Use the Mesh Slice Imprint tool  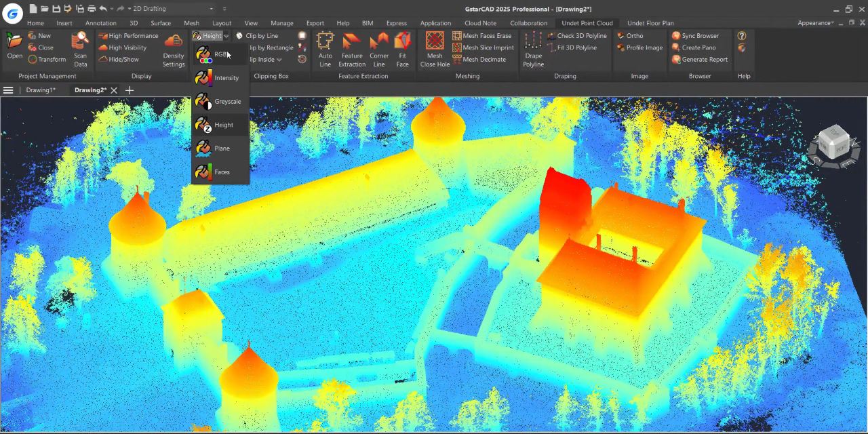(484, 47)
